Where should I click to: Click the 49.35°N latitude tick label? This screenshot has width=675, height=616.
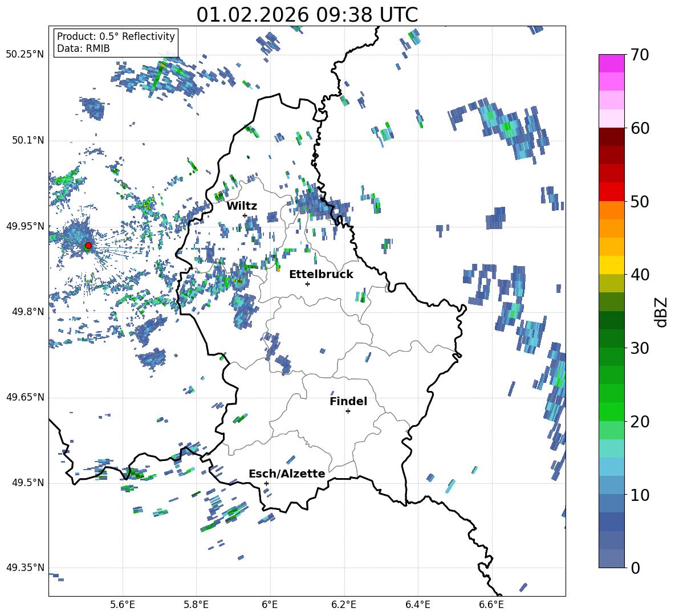coord(25,568)
